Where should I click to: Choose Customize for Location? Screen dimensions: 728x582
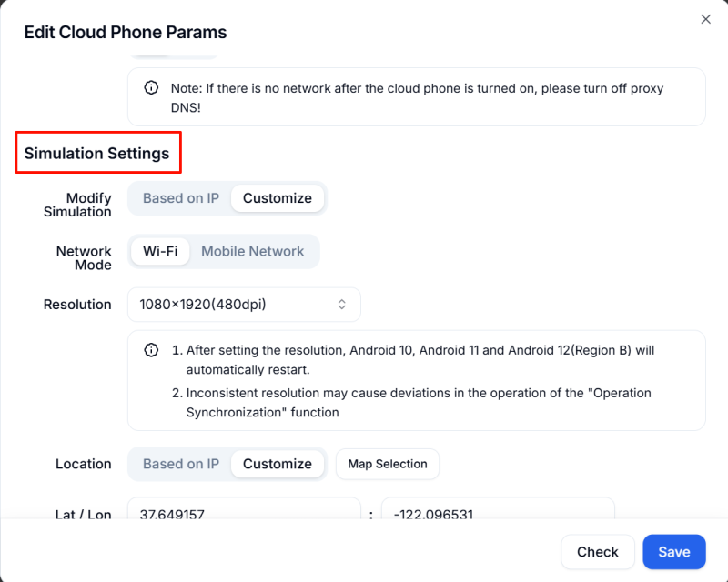278,464
